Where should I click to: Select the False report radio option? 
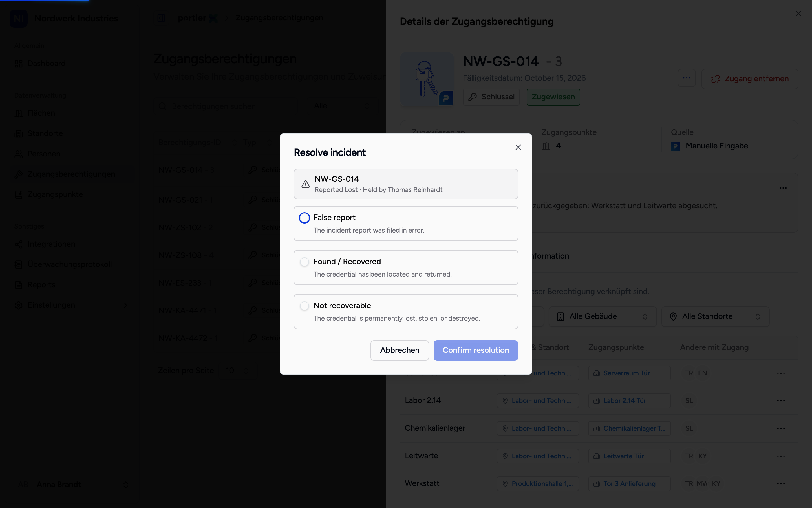304,218
